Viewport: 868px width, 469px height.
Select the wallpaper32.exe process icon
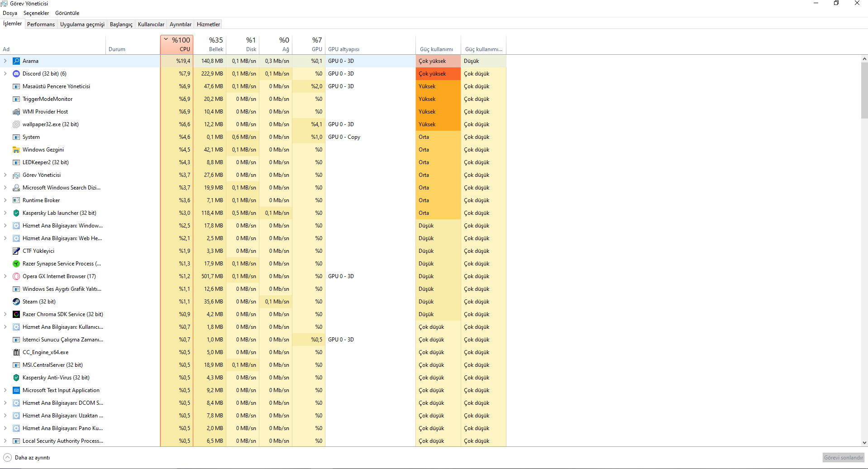(x=16, y=124)
